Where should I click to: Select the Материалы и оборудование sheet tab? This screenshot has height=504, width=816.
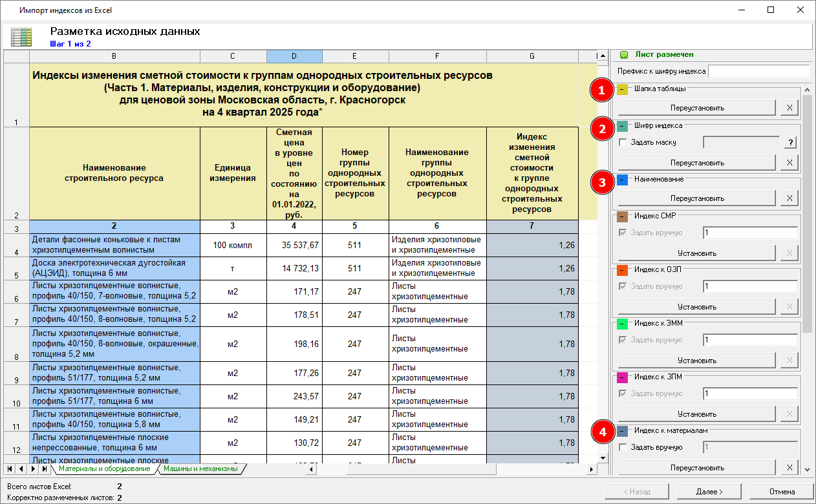tap(103, 469)
